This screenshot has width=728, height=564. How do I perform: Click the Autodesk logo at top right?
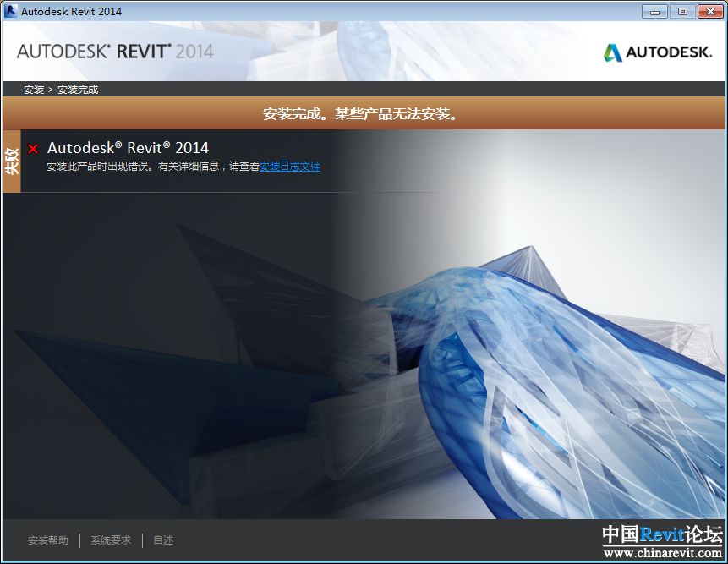pos(658,52)
